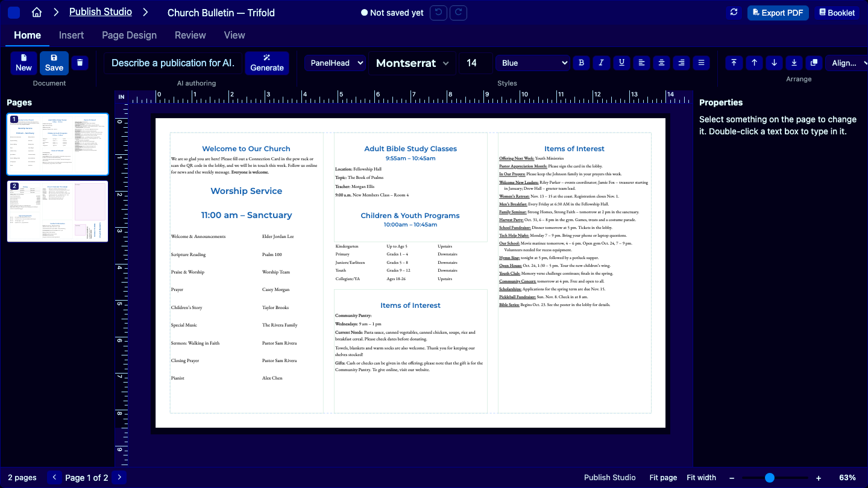868x488 pixels.
Task: Click the Publish Studio breadcrumb link
Action: point(102,12)
